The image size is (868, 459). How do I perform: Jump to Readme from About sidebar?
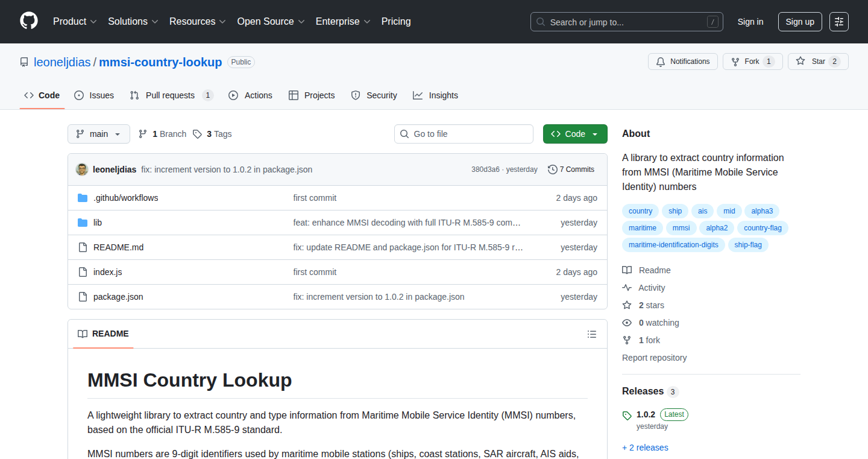click(647, 270)
